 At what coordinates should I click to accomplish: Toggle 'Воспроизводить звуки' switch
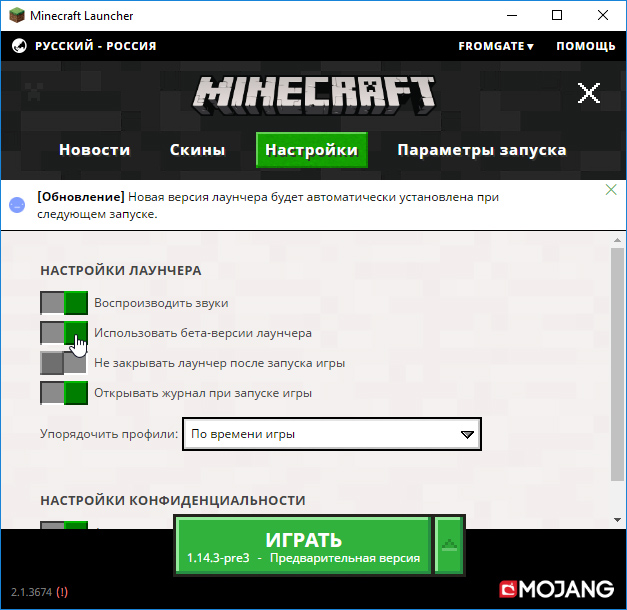[64, 303]
